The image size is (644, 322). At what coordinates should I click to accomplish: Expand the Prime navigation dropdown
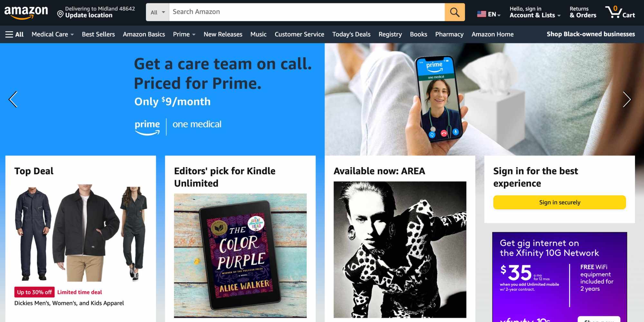click(x=184, y=34)
